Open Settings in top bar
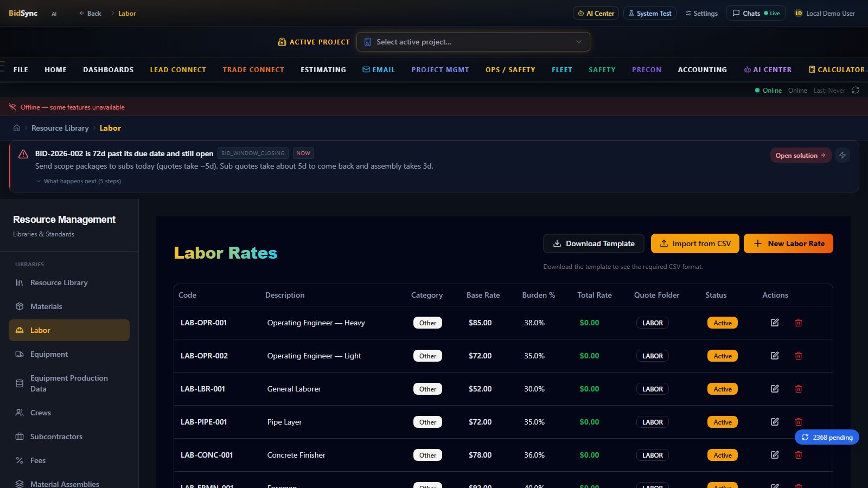 coord(701,13)
